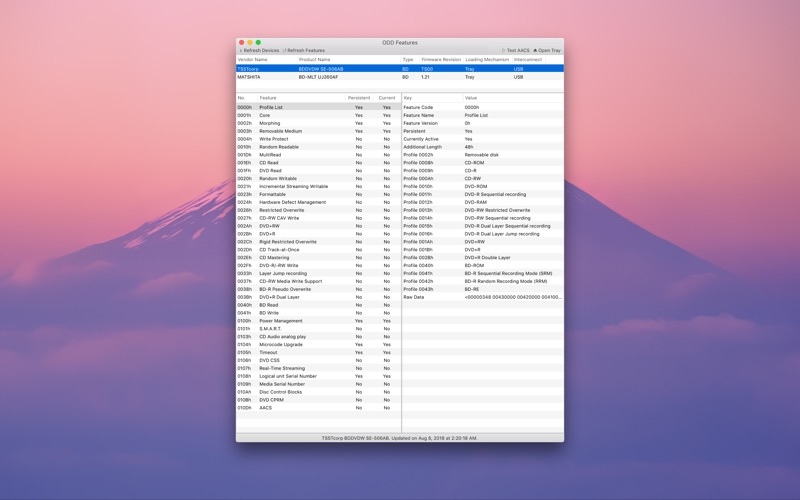The height and width of the screenshot is (500, 800).
Task: Select the CD-RW CAV Write row
Action: 318,218
